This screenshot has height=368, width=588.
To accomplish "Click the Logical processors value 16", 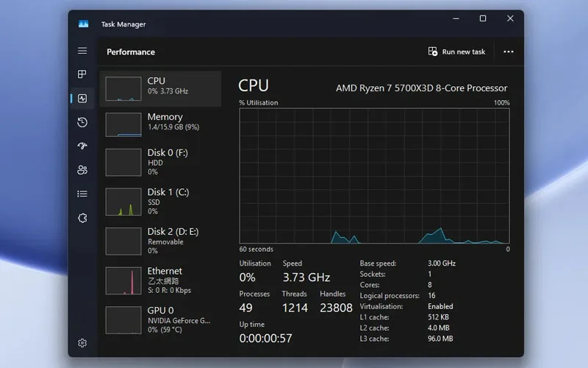I will [431, 296].
